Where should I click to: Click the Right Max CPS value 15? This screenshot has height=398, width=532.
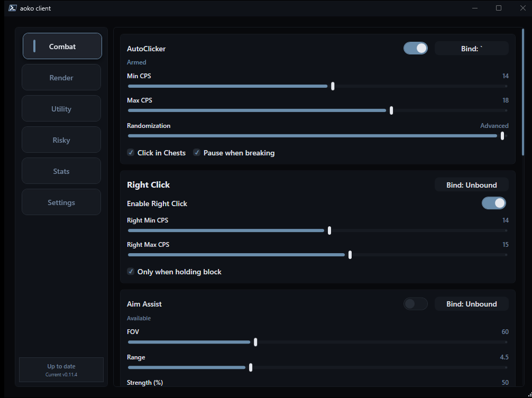click(506, 244)
